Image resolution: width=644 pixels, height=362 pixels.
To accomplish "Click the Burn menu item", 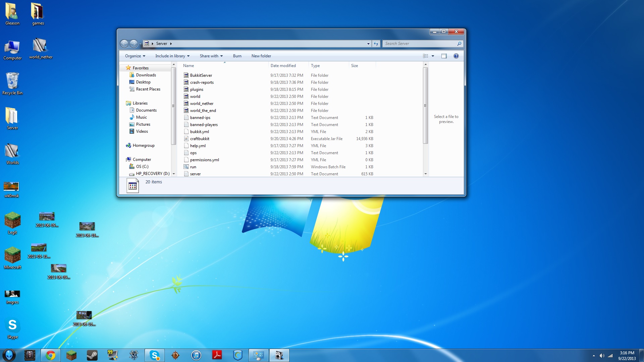I will click(237, 56).
